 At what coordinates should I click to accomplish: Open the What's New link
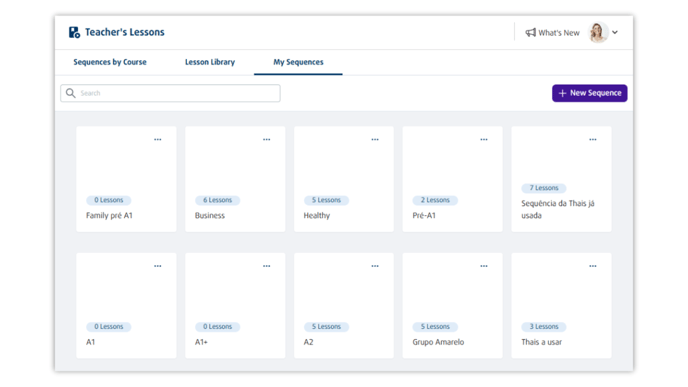click(x=552, y=32)
